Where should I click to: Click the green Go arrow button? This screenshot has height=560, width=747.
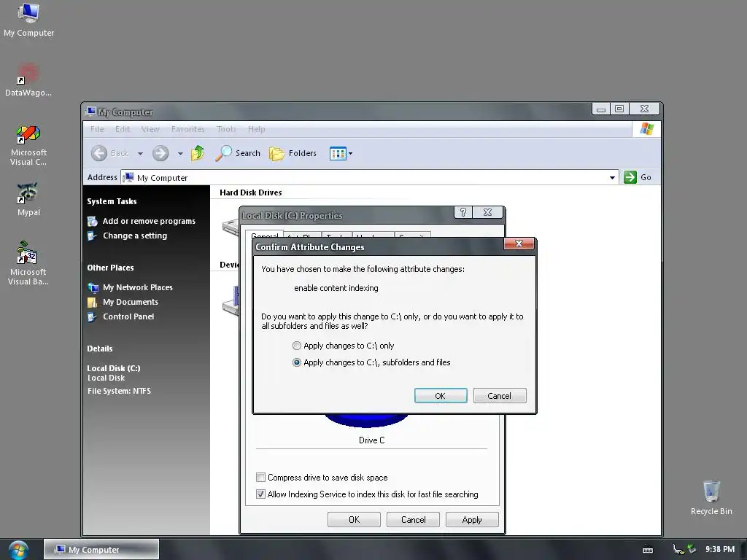pos(630,177)
